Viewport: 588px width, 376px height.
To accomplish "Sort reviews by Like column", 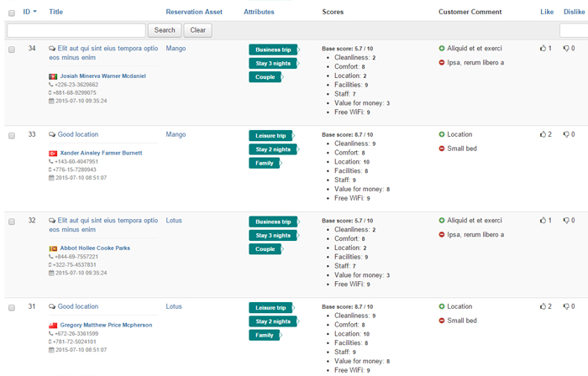I will coord(547,12).
